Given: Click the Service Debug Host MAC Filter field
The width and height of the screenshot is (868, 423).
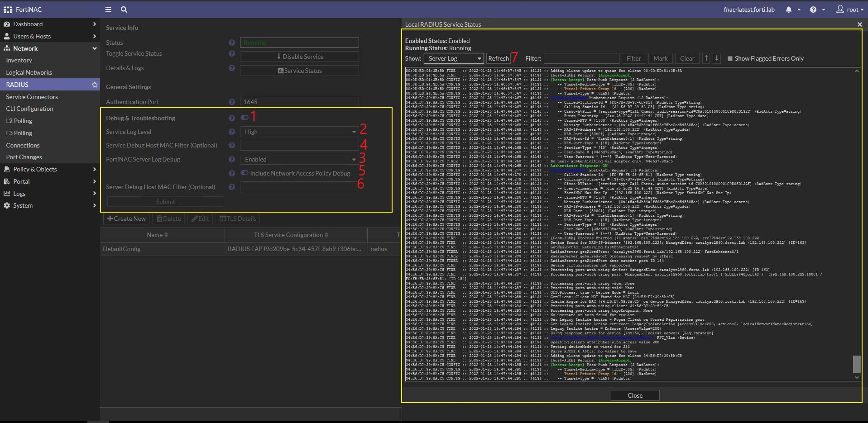Looking at the screenshot, I should pyautogui.click(x=299, y=145).
